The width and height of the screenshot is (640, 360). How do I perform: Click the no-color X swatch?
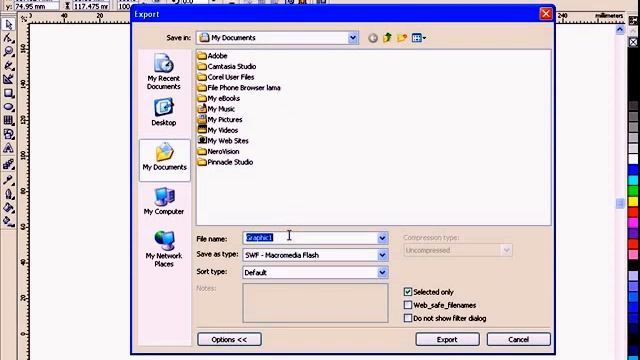coord(633,42)
